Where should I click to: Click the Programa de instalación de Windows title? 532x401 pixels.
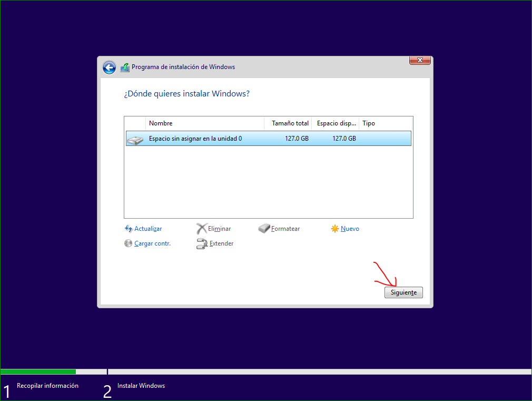tap(183, 67)
